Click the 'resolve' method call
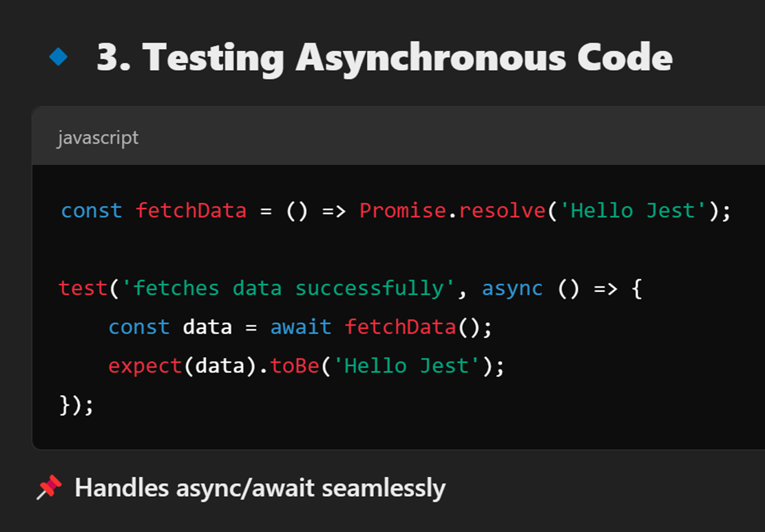 click(502, 211)
